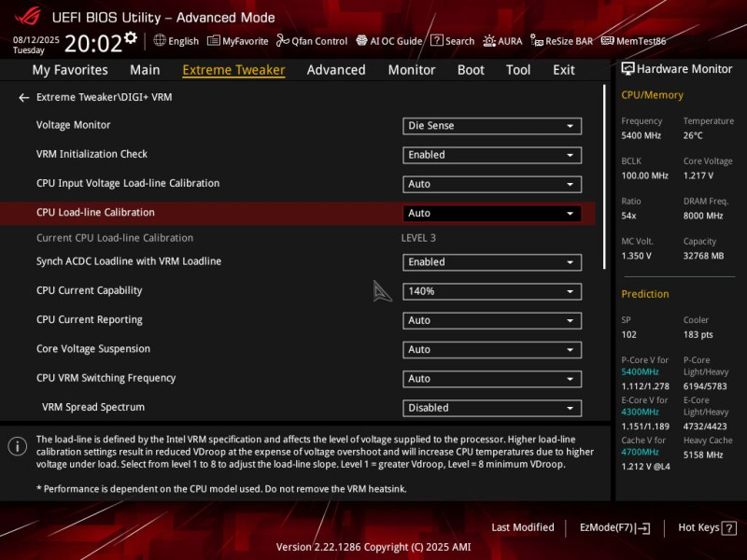Screen dimensions: 747x560
Task: Open Synch ACDC Loadline dropdown
Action: coord(492,262)
